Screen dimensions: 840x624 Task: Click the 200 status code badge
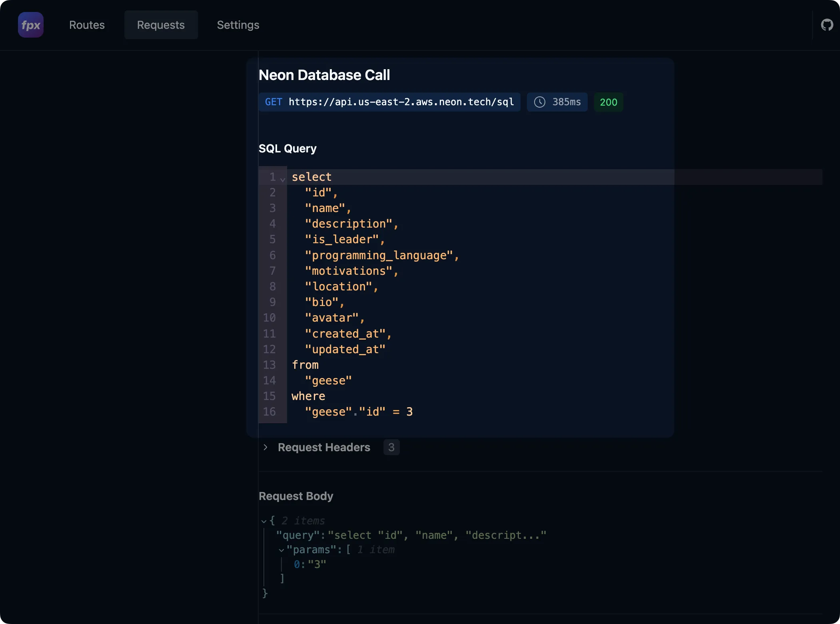pos(609,102)
